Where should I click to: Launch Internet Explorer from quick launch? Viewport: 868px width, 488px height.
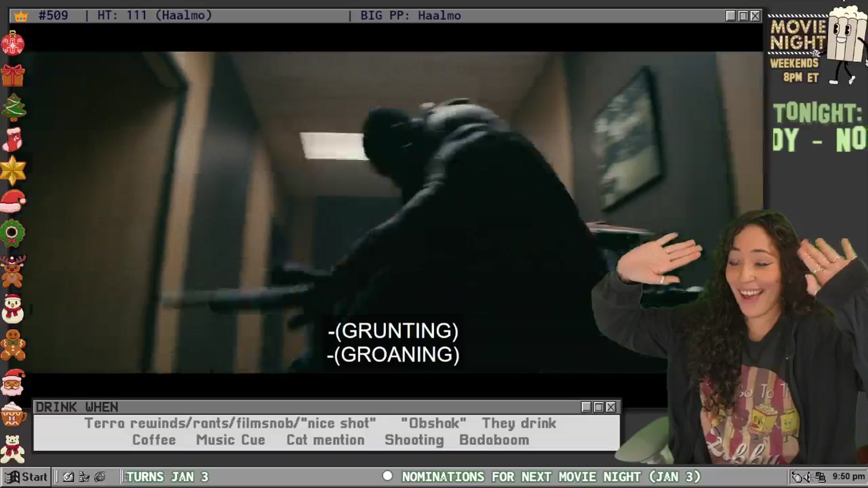pyautogui.click(x=100, y=477)
